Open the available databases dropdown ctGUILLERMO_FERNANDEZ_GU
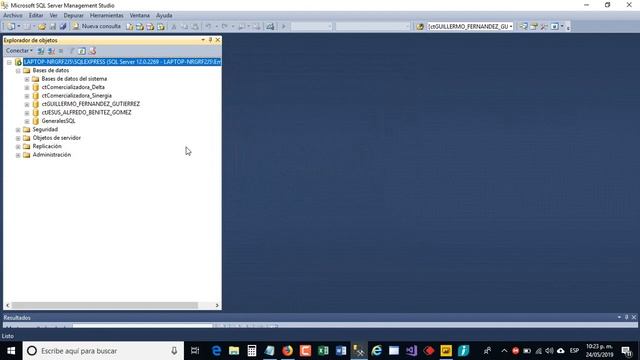640x360 pixels. [470, 27]
